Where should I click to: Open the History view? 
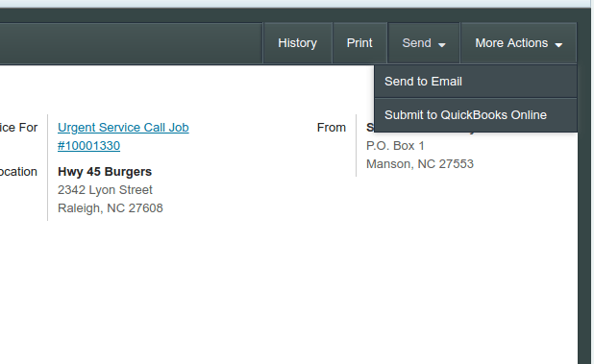click(297, 43)
